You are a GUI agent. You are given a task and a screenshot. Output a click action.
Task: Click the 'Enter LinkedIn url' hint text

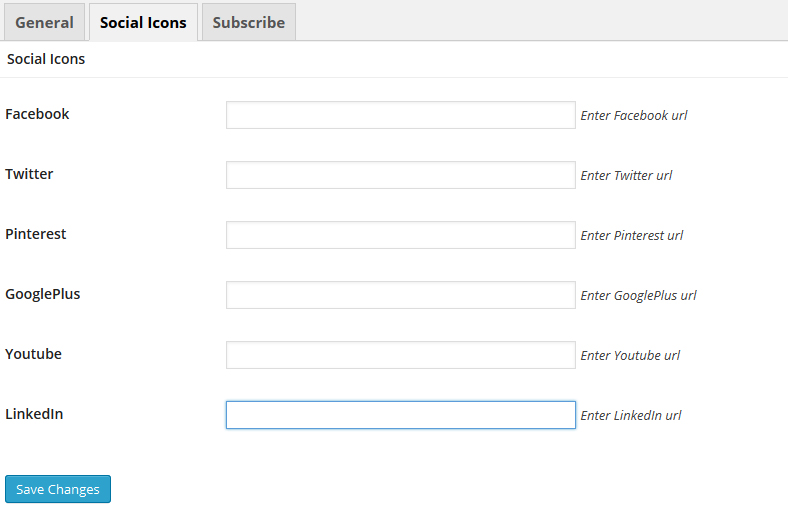tap(631, 415)
